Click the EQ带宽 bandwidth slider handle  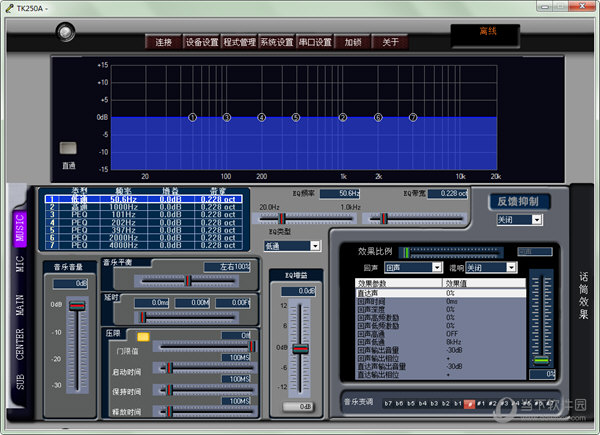[384, 218]
